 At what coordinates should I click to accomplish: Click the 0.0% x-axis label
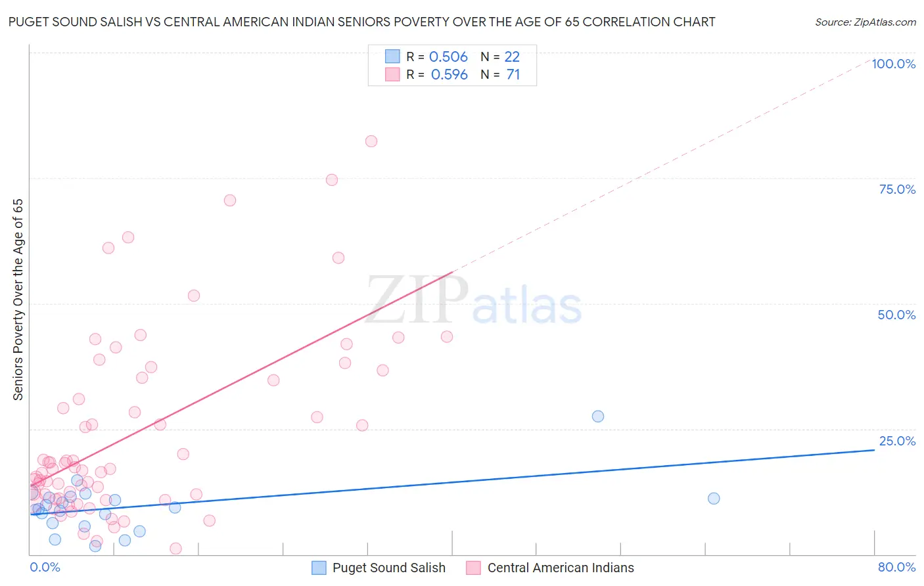45,567
